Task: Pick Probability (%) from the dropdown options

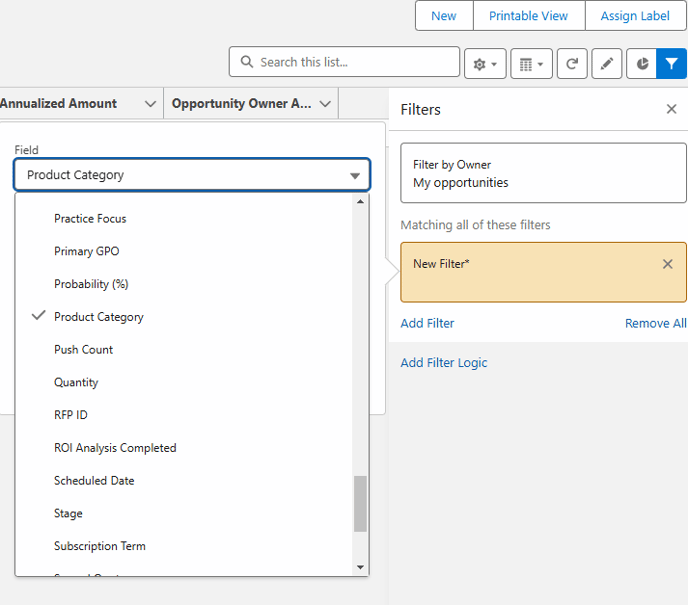Action: point(91,284)
